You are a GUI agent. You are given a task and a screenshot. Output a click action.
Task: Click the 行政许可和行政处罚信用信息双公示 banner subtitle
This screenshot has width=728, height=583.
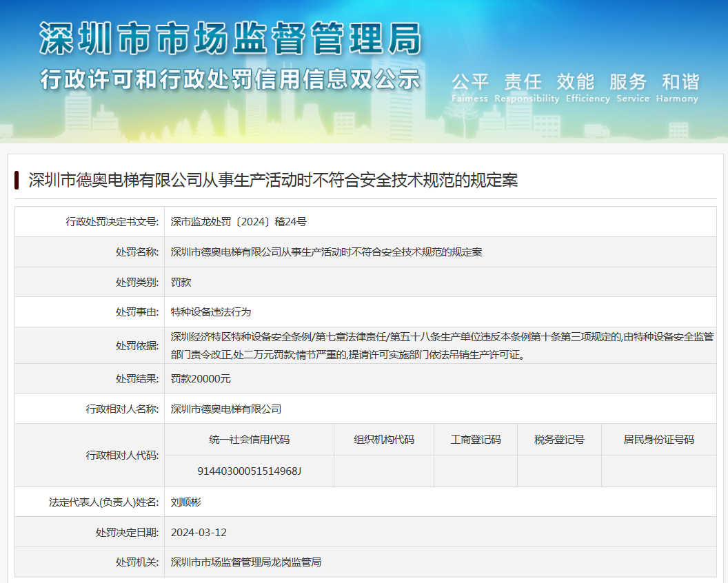click(230, 79)
